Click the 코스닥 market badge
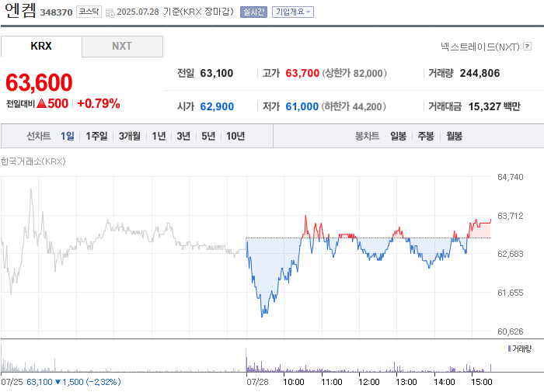The height and width of the screenshot is (392, 544). (89, 12)
